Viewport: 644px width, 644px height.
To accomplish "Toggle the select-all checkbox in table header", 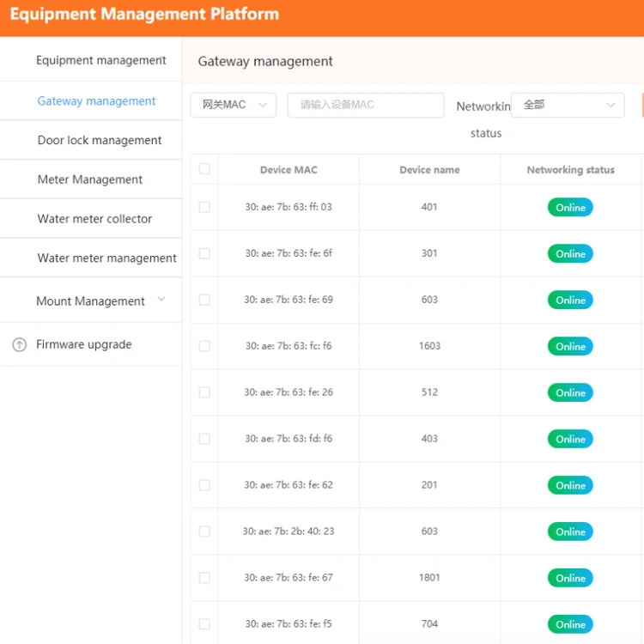I will click(x=204, y=169).
